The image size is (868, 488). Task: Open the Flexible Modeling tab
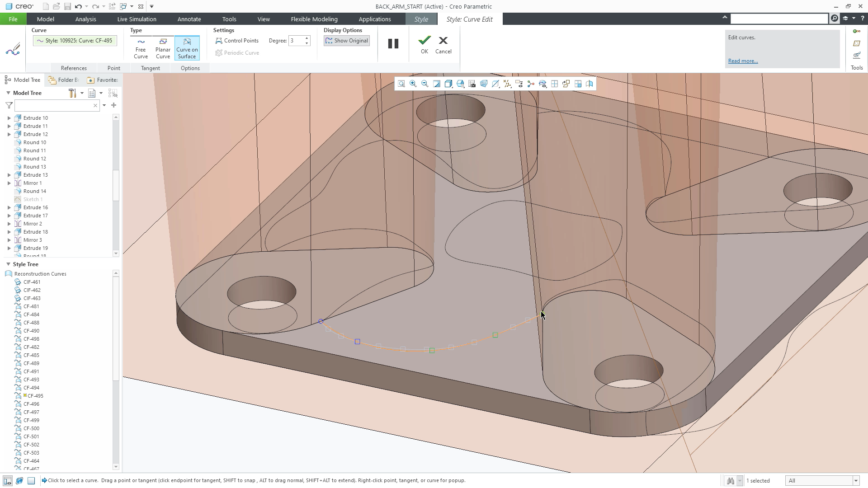point(314,19)
